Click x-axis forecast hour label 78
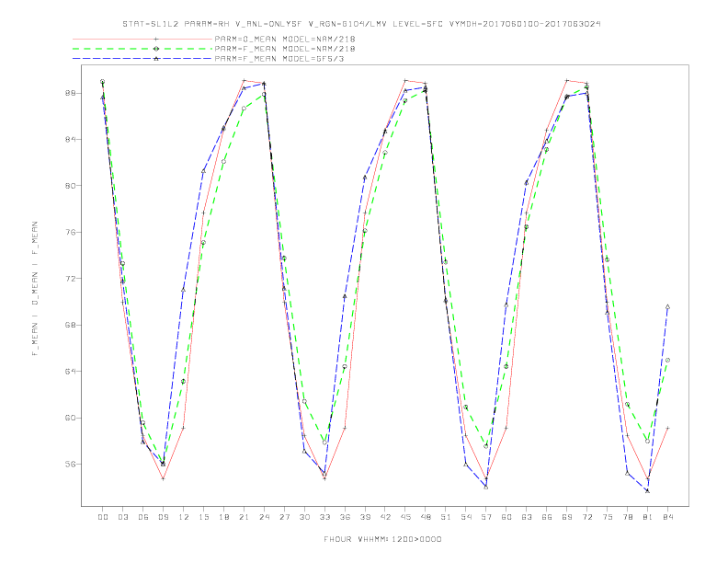 [x=628, y=517]
